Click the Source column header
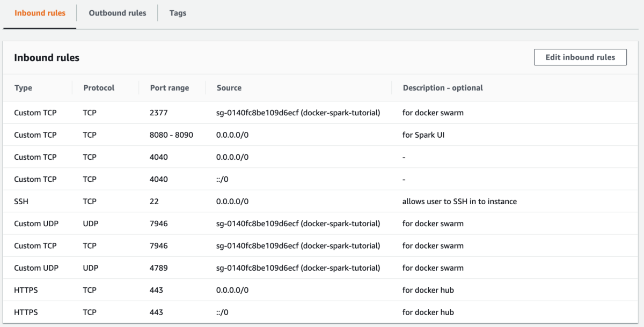644x327 pixels. (x=229, y=88)
